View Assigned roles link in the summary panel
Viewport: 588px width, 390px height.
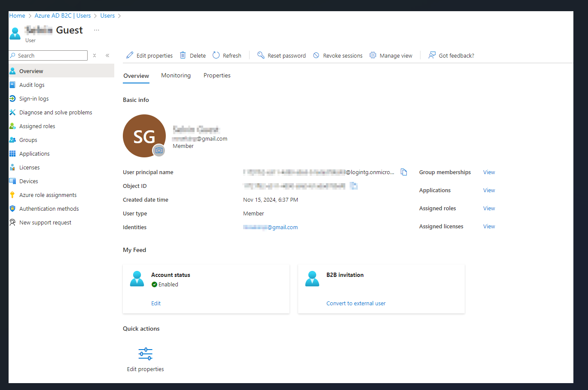(x=489, y=208)
